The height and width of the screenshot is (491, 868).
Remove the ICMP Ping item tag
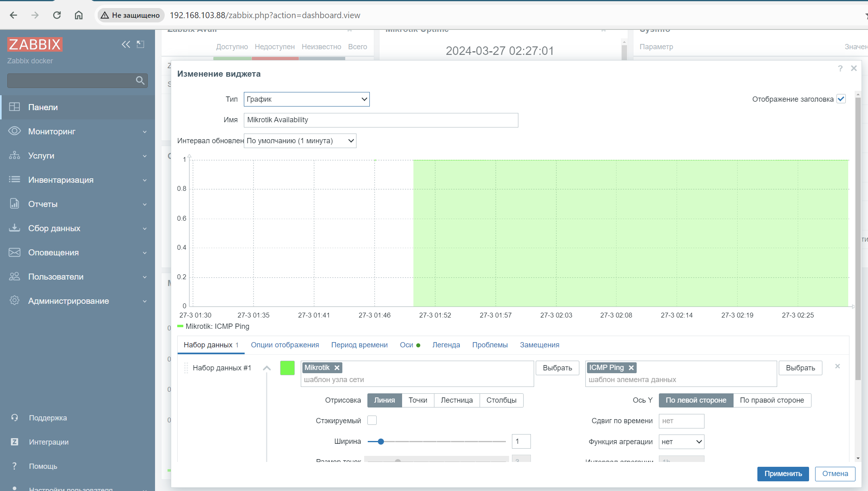[631, 368]
